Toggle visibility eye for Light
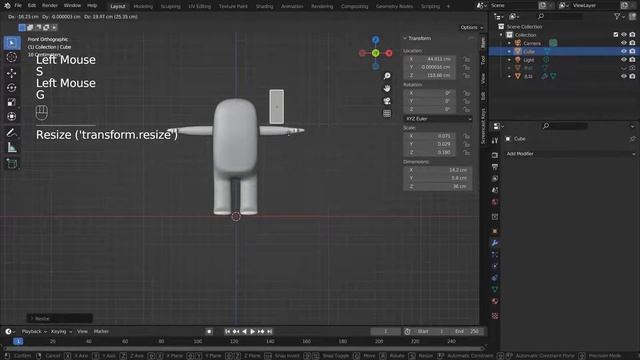This screenshot has width=640, height=360. 624,60
